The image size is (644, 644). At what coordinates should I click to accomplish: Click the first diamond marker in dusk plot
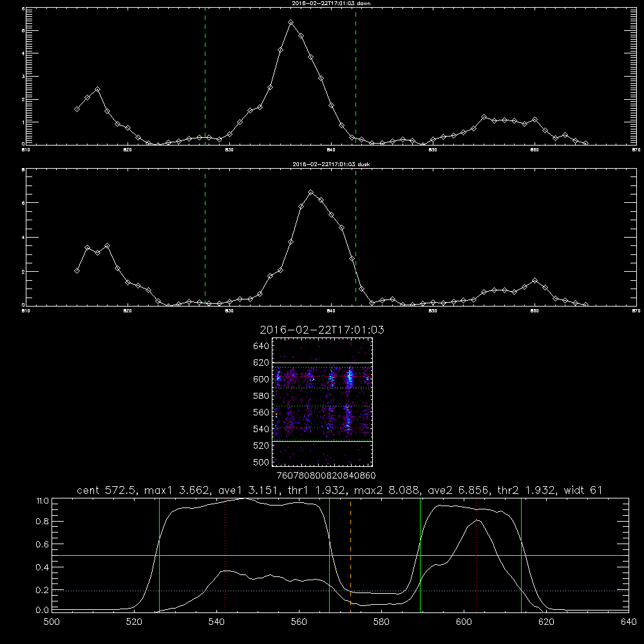pos(77,270)
